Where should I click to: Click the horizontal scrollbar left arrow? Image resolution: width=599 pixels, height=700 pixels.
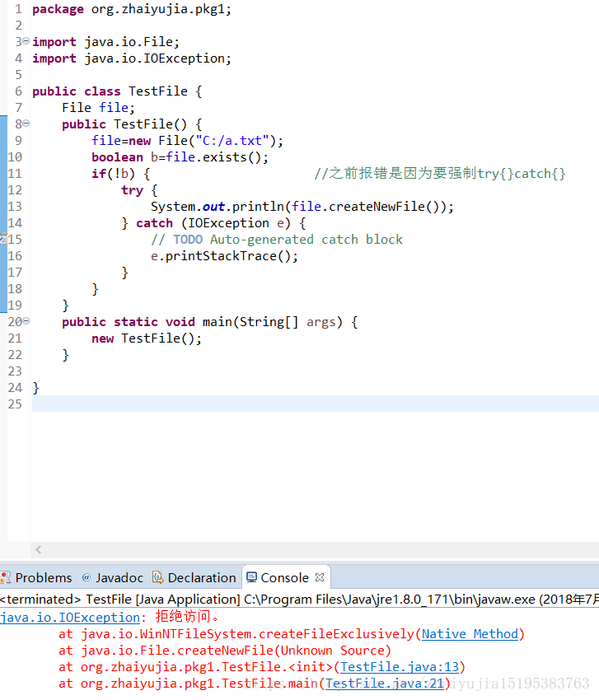click(39, 549)
